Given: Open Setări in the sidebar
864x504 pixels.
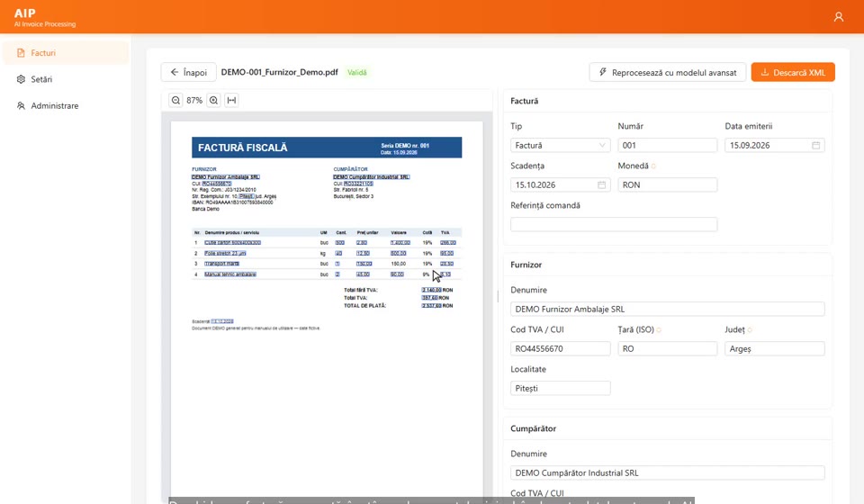Looking at the screenshot, I should tap(66, 79).
